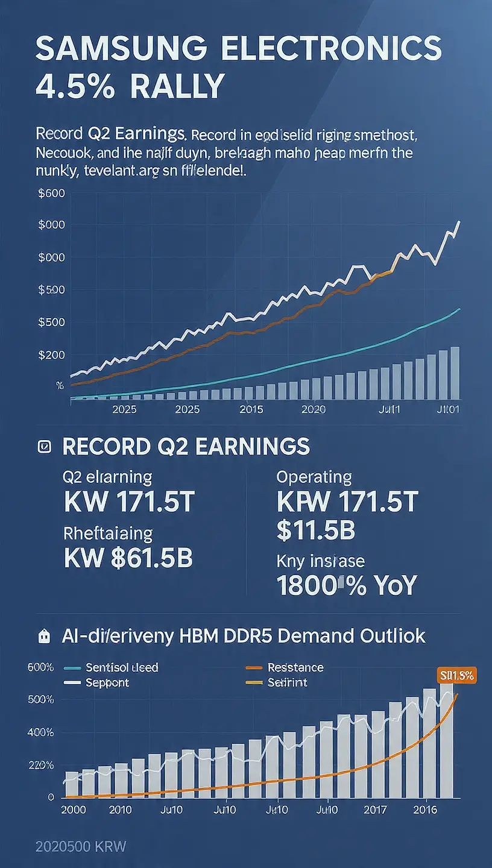Click the Operating label
Viewport: 492px width, 868px height.
[x=314, y=477]
